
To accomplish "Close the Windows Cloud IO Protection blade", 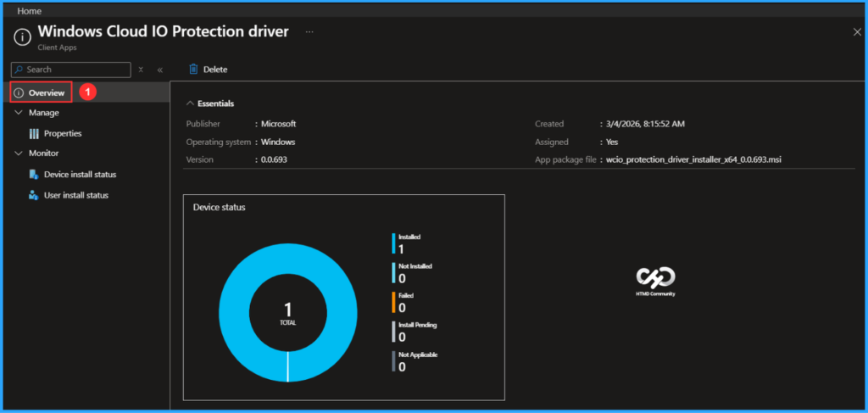I will click(857, 32).
